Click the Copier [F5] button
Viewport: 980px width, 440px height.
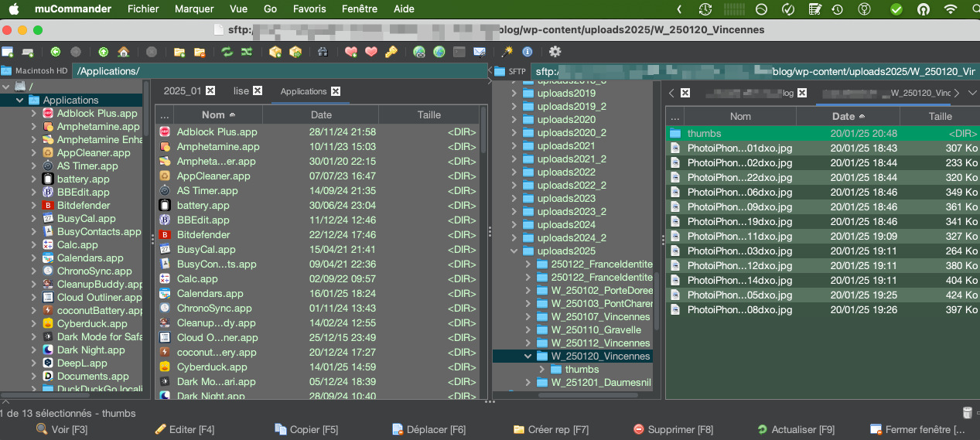[306, 429]
